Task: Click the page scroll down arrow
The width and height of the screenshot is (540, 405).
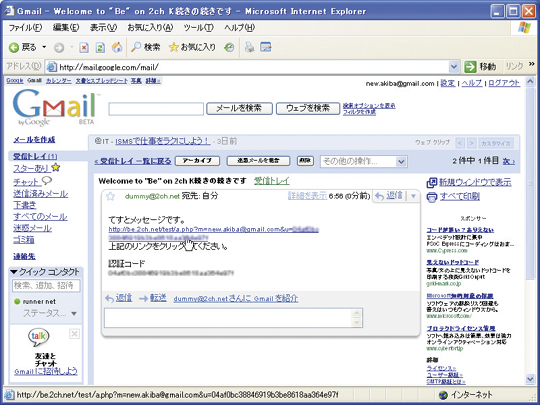Action: pyautogui.click(x=530, y=379)
